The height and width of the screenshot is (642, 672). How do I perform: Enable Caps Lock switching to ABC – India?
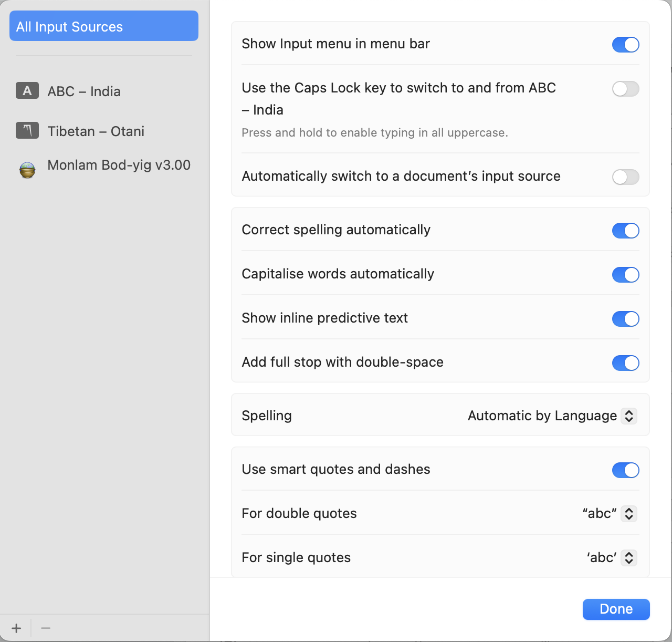point(625,89)
